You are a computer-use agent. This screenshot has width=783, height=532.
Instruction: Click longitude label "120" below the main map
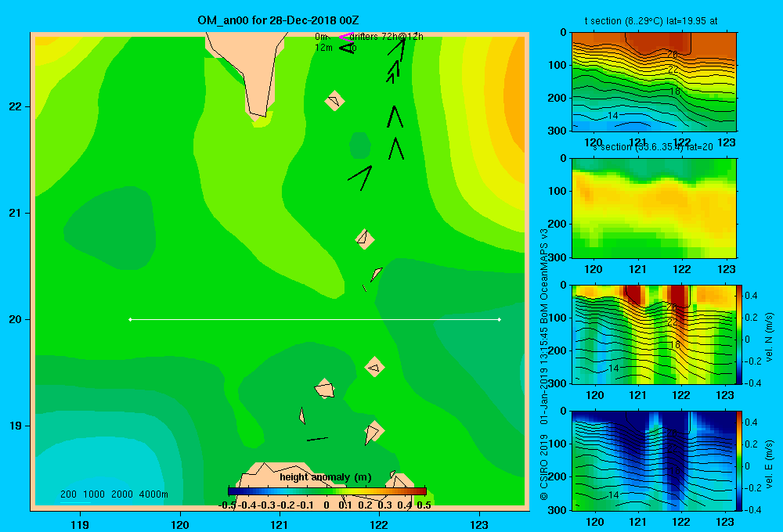tap(180, 524)
